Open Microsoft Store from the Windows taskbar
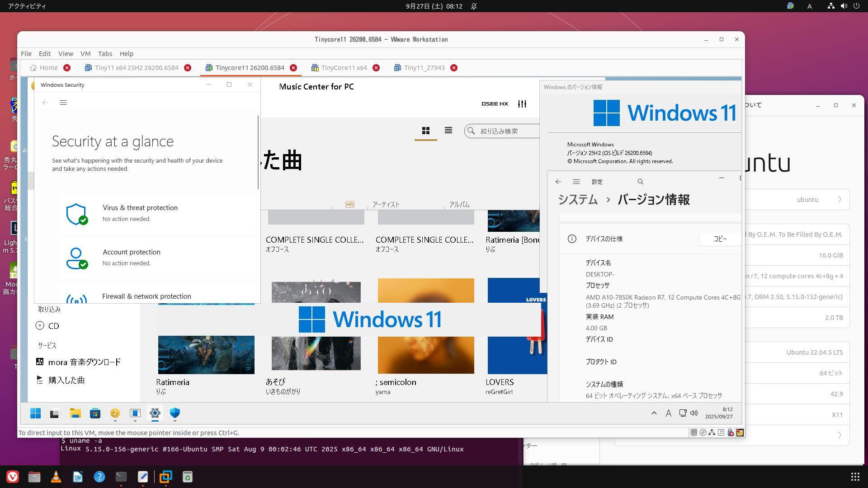Screen dimensions: 868x488 [95, 413]
